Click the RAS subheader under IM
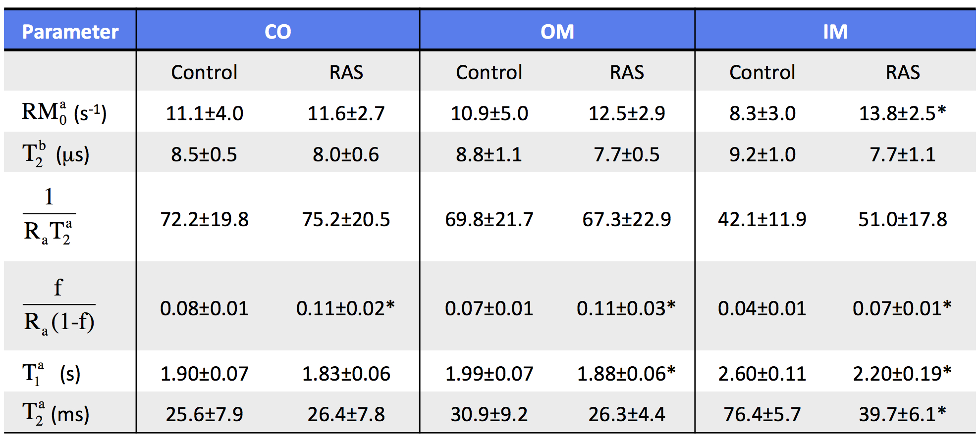Viewport: 980px width, 441px height. tap(902, 72)
